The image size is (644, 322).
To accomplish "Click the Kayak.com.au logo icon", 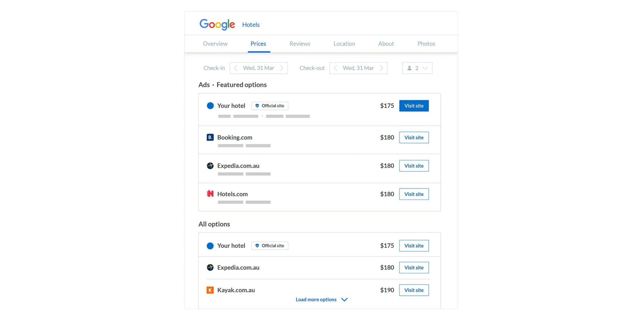I will coord(210,290).
